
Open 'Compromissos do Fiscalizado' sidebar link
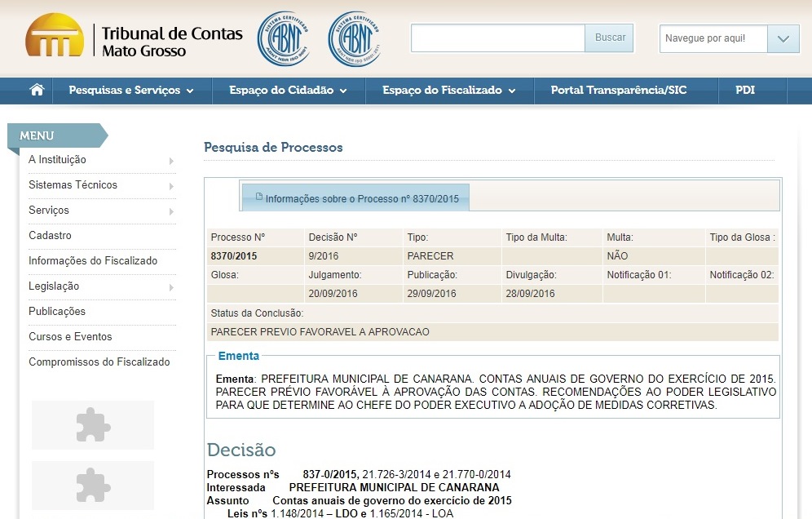point(99,362)
